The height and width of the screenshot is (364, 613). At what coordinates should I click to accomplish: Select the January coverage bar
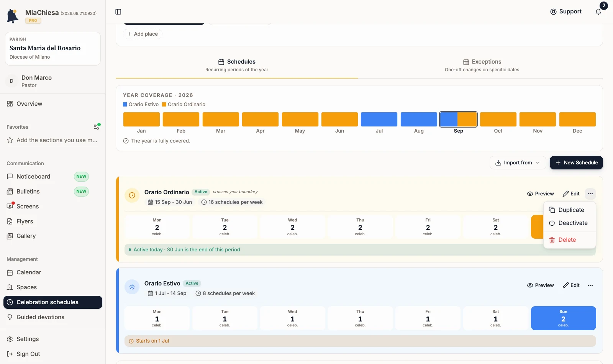pyautogui.click(x=141, y=120)
